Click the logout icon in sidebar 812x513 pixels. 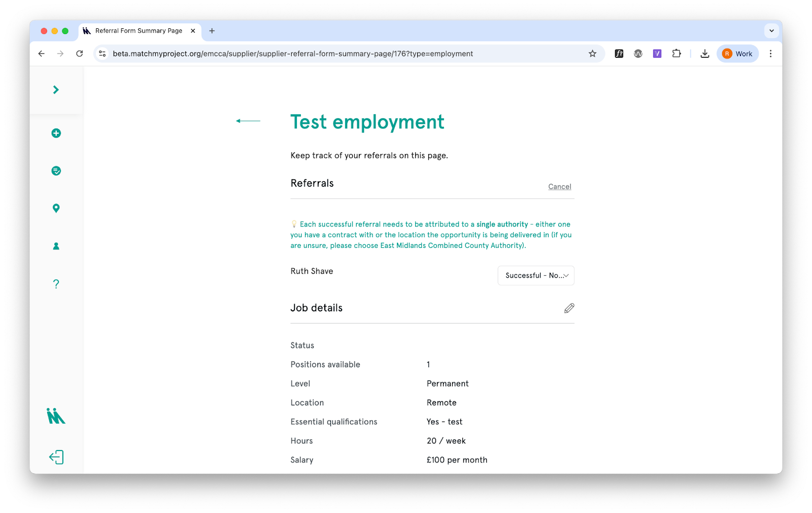[x=56, y=457]
